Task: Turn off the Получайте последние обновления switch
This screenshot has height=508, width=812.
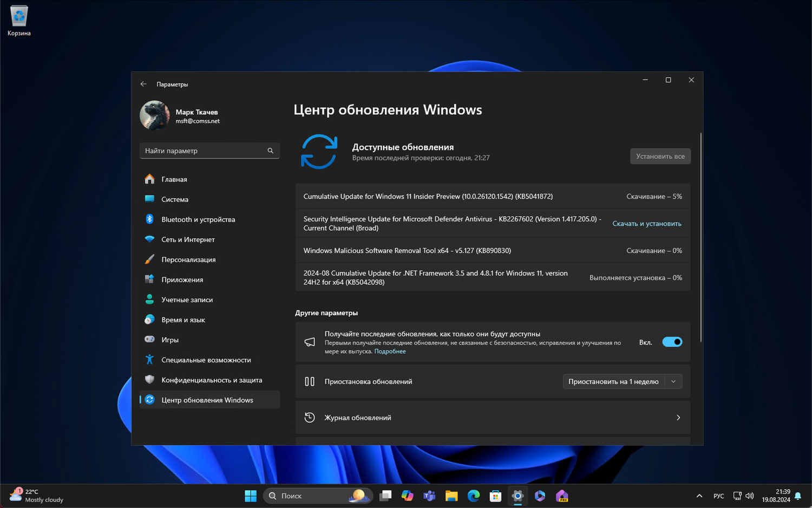Action: tap(672, 342)
